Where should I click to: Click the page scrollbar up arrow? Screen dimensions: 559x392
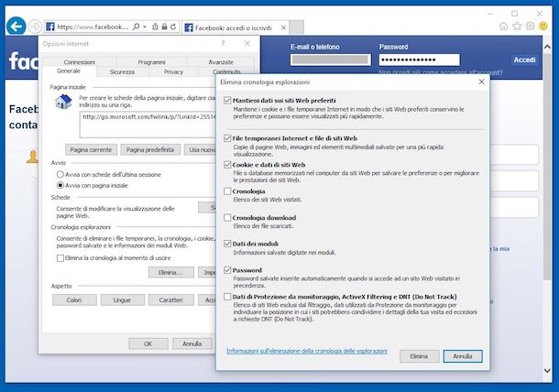[547, 47]
